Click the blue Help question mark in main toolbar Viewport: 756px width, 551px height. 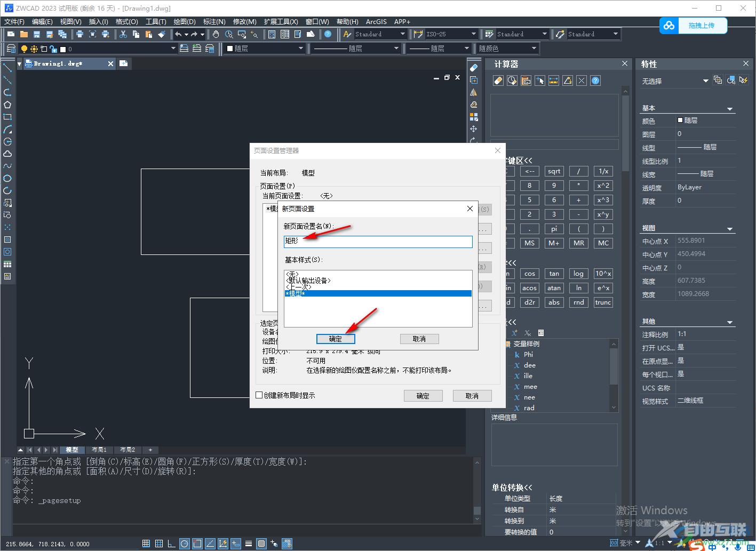328,34
